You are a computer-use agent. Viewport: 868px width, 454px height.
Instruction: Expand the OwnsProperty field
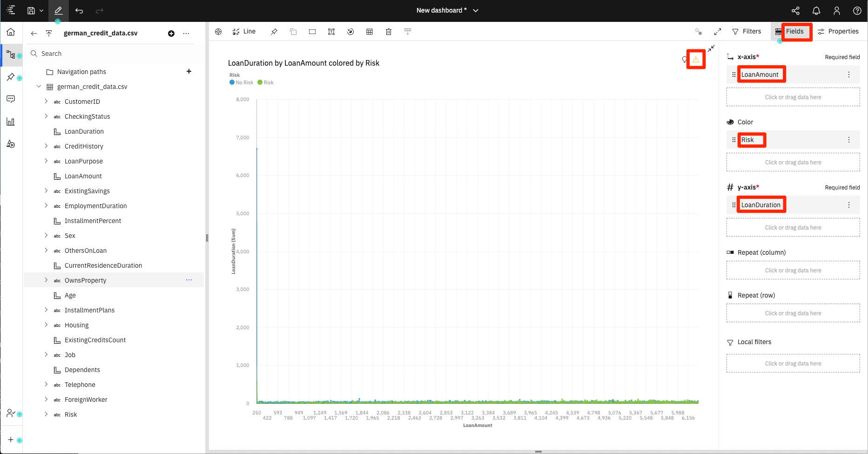[x=46, y=280]
